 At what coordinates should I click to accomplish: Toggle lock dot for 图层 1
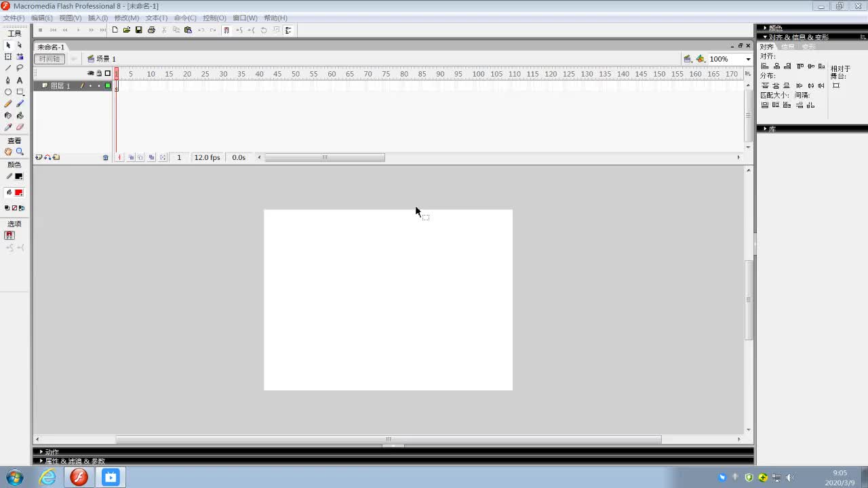coord(99,86)
